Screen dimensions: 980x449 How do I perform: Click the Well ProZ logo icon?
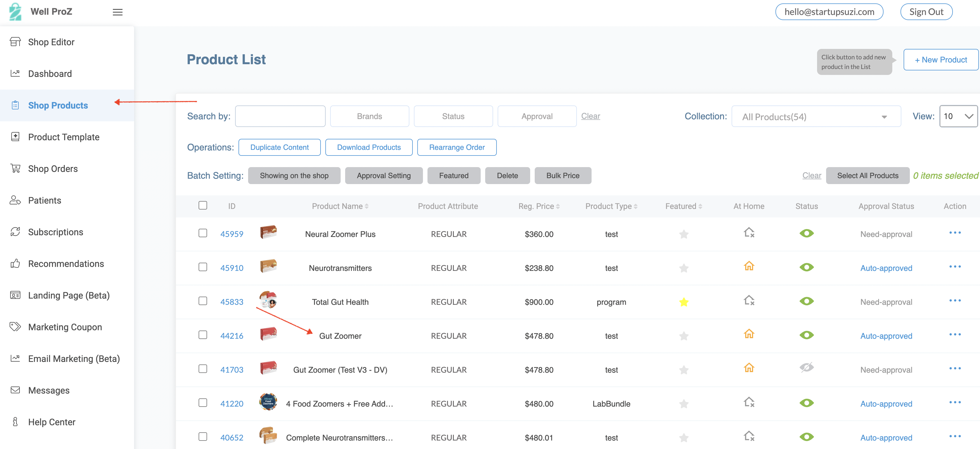point(15,11)
